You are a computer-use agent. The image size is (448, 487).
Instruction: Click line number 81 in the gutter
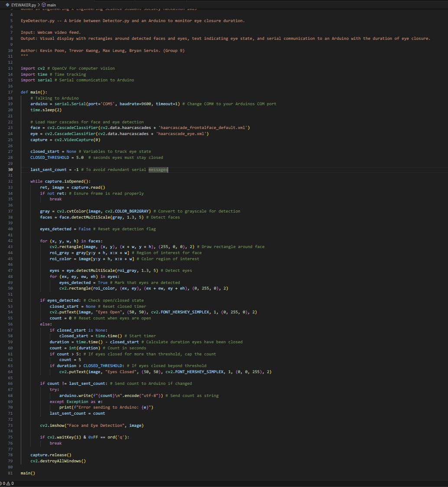point(10,473)
